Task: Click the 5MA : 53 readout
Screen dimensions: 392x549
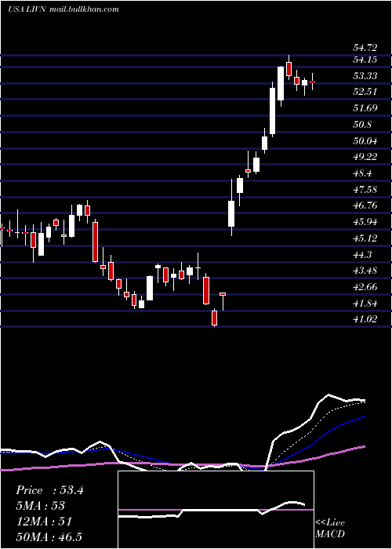Action: pos(40,506)
